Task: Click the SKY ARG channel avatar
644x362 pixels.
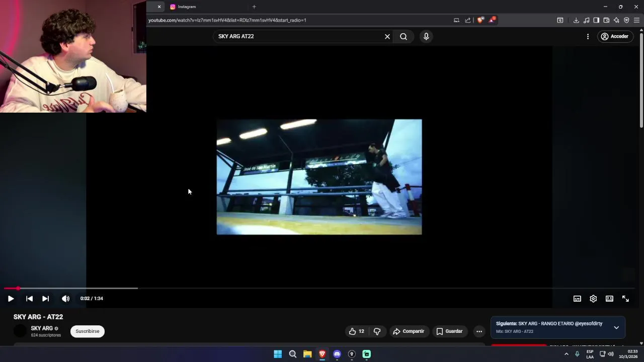Action: click(20, 331)
